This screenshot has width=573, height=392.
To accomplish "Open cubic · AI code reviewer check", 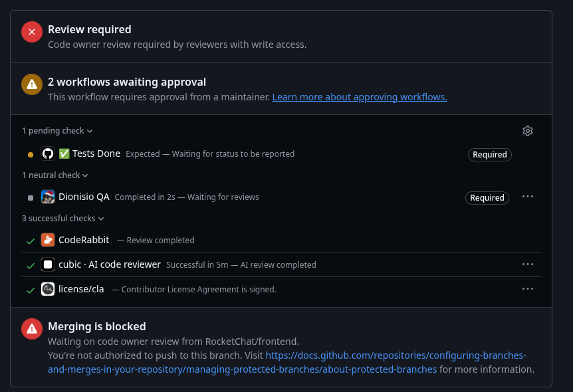I will pyautogui.click(x=110, y=264).
